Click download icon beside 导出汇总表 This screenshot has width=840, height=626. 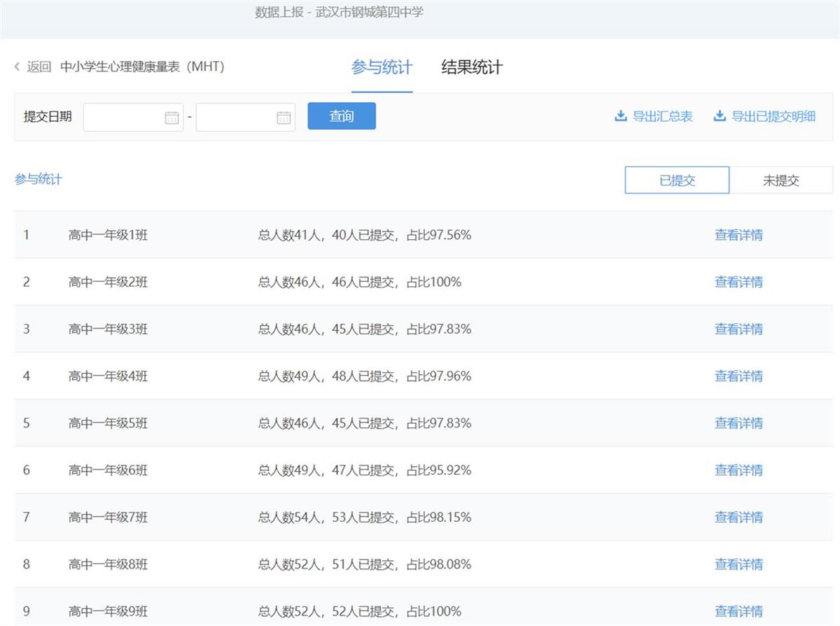620,117
